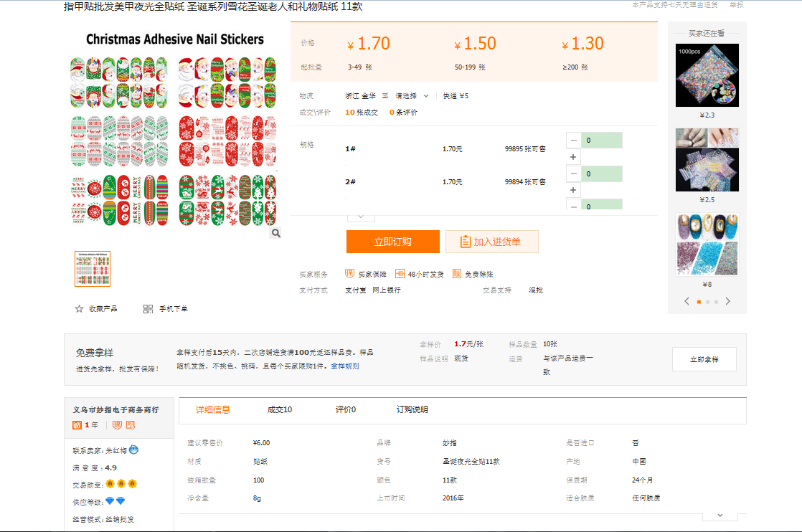Increase quantity for spec 1# with plus
Image resolution: width=802 pixels, height=532 pixels.
tap(573, 157)
